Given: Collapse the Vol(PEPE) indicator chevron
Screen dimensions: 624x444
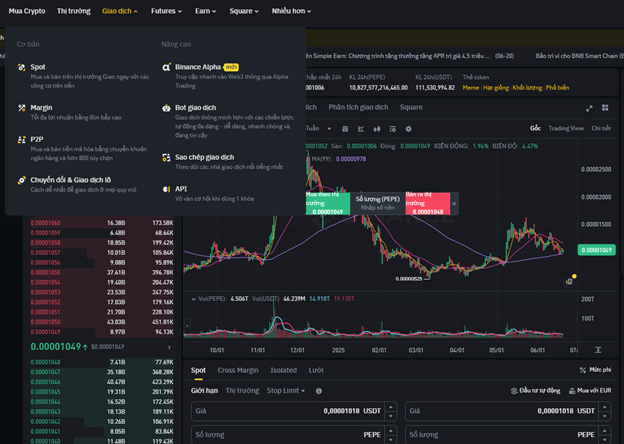Looking at the screenshot, I should coord(193,299).
